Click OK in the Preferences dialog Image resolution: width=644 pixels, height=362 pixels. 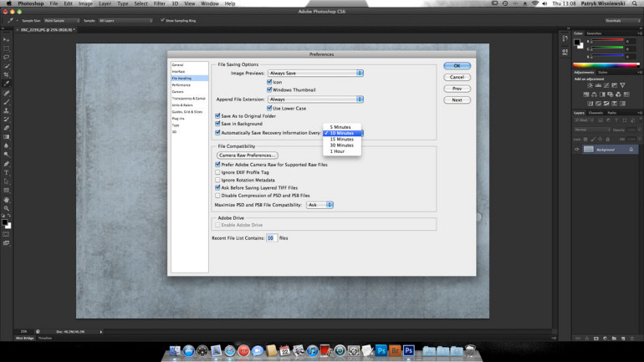click(457, 66)
